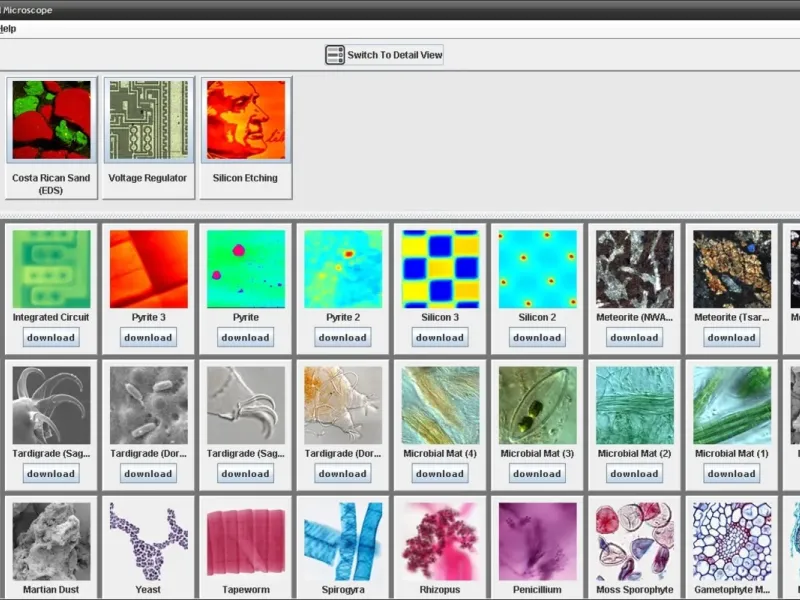Download the Integrated Circuit specimen
Screen dimensions: 800x600
coord(51,337)
